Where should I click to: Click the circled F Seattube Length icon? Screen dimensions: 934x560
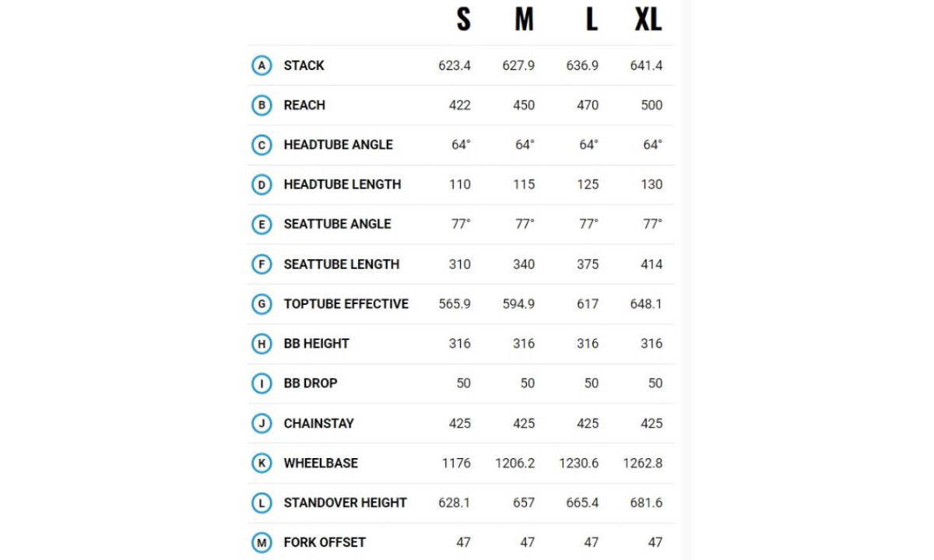pos(262,264)
